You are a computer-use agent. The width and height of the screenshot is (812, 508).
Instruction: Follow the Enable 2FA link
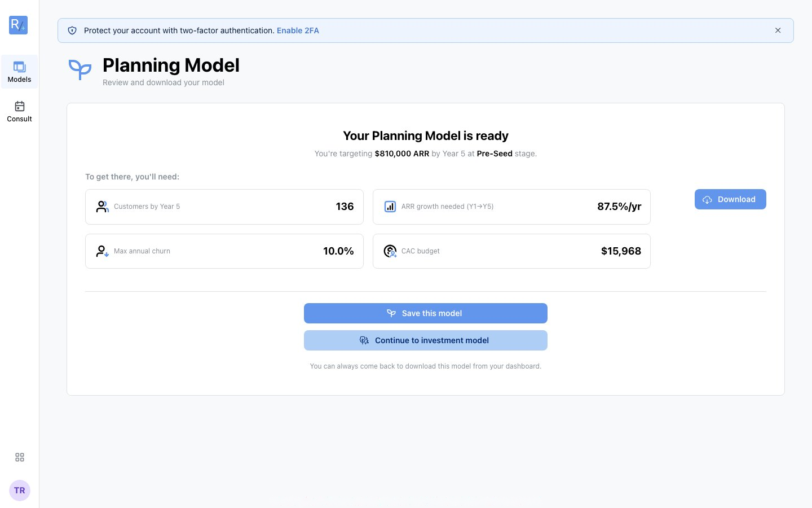298,30
